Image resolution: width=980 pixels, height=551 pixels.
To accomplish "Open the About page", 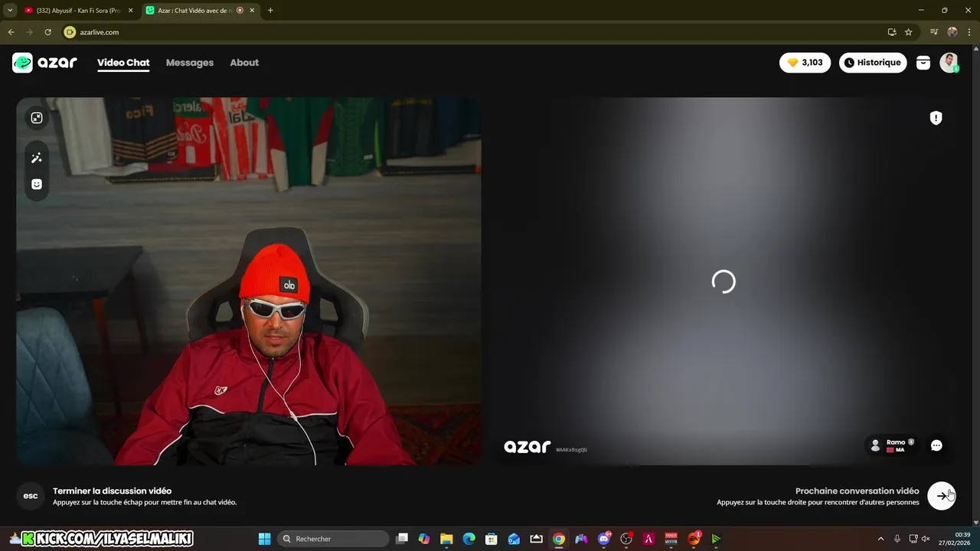I will click(244, 63).
